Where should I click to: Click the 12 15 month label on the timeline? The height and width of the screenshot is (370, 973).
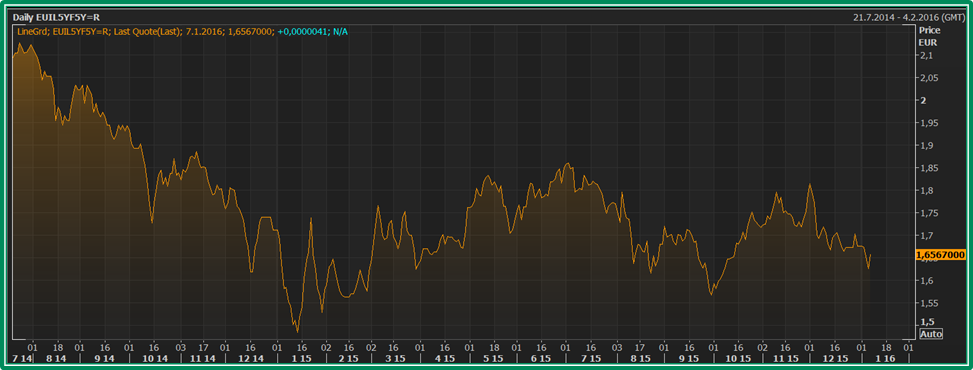(x=835, y=359)
